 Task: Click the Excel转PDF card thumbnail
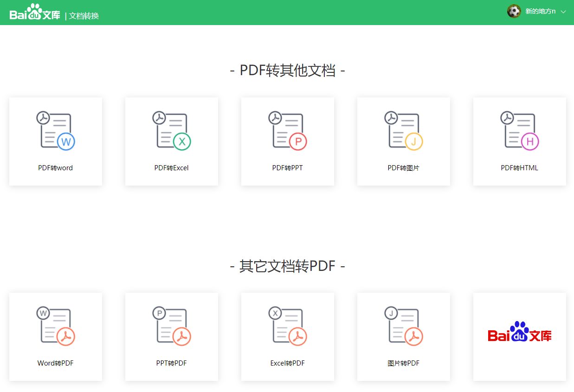tap(287, 325)
